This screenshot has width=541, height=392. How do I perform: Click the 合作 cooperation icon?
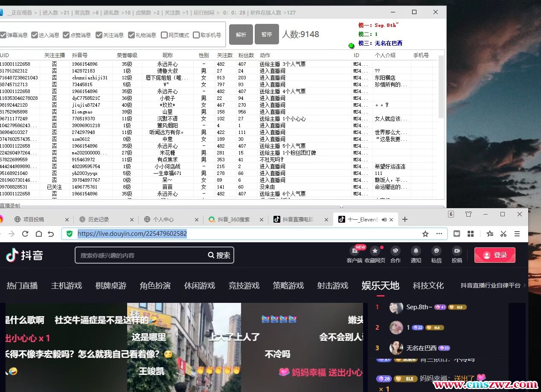[396, 251]
